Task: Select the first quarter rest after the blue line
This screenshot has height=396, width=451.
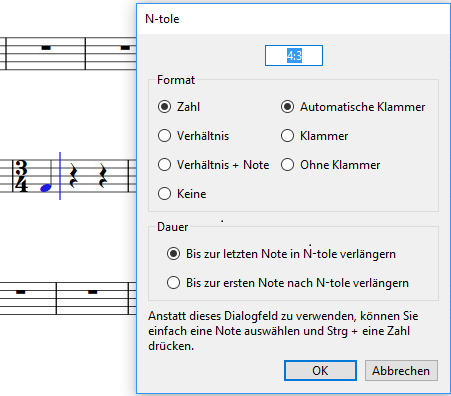Action: pos(73,176)
